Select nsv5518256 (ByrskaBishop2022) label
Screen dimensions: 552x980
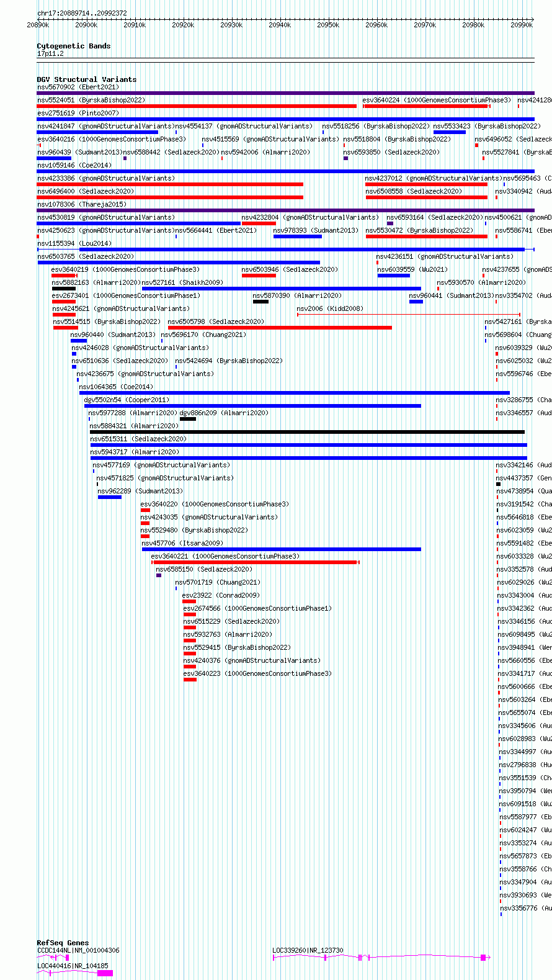click(x=375, y=126)
